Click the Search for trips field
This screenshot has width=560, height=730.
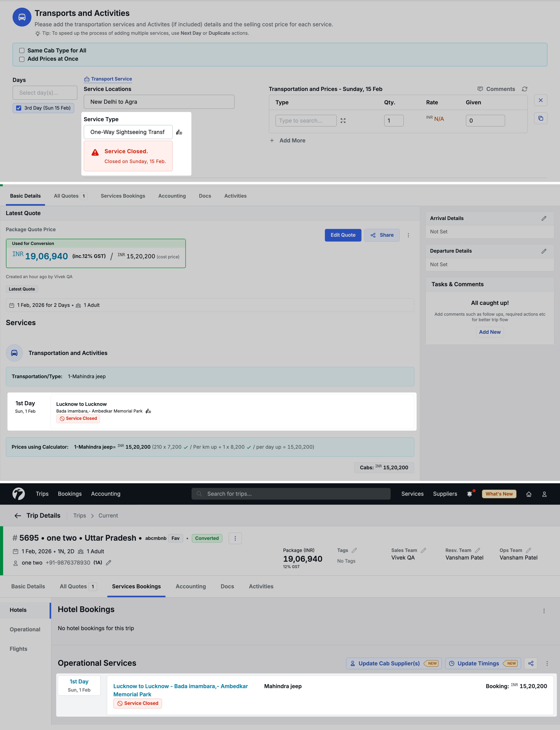pos(291,494)
